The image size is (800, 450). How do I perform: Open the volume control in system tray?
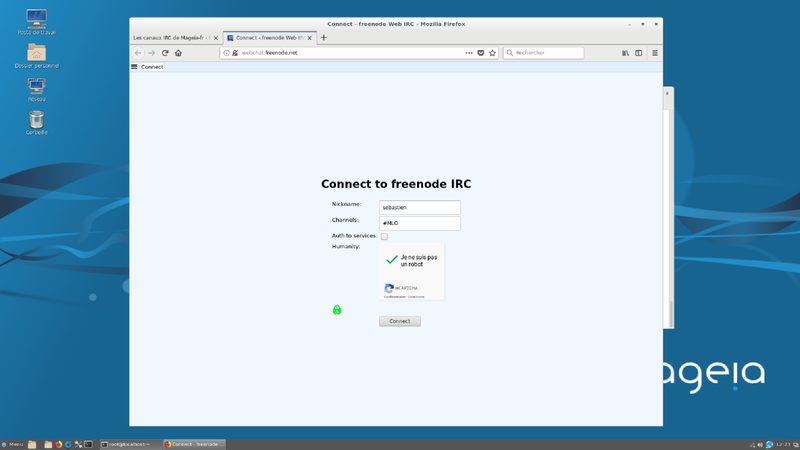click(x=760, y=445)
